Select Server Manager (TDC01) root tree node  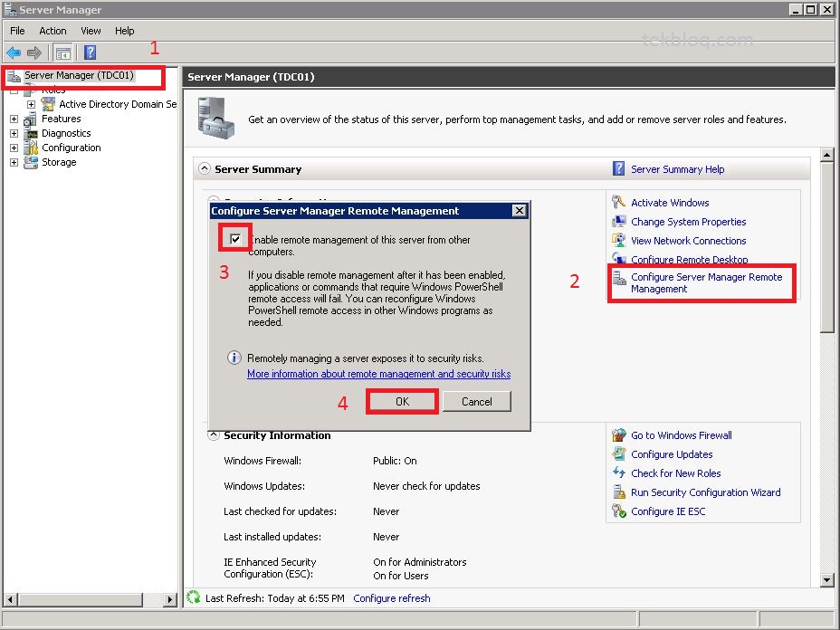click(79, 75)
